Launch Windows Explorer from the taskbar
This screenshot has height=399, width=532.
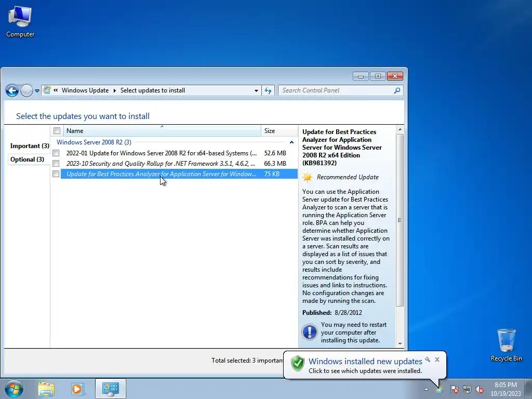(46, 389)
